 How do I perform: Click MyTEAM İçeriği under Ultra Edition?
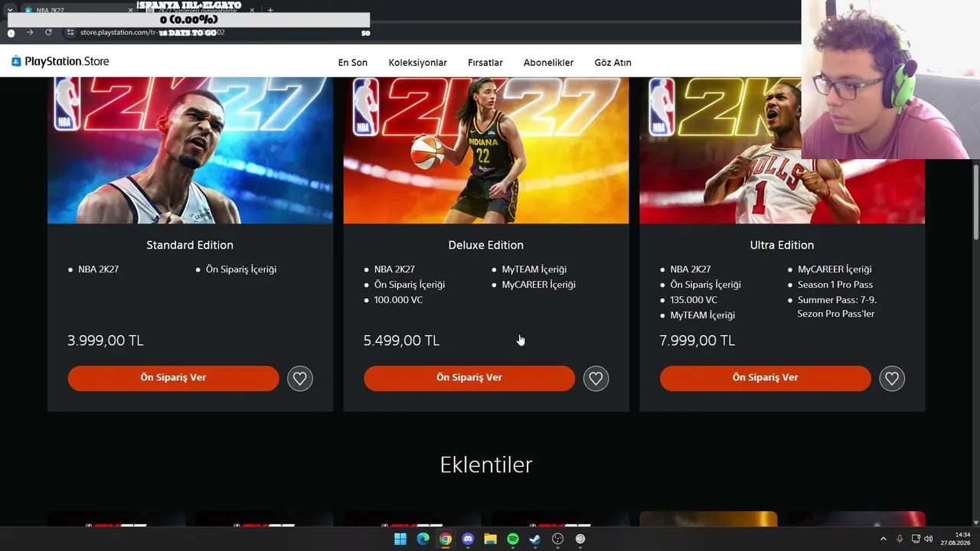coord(703,315)
